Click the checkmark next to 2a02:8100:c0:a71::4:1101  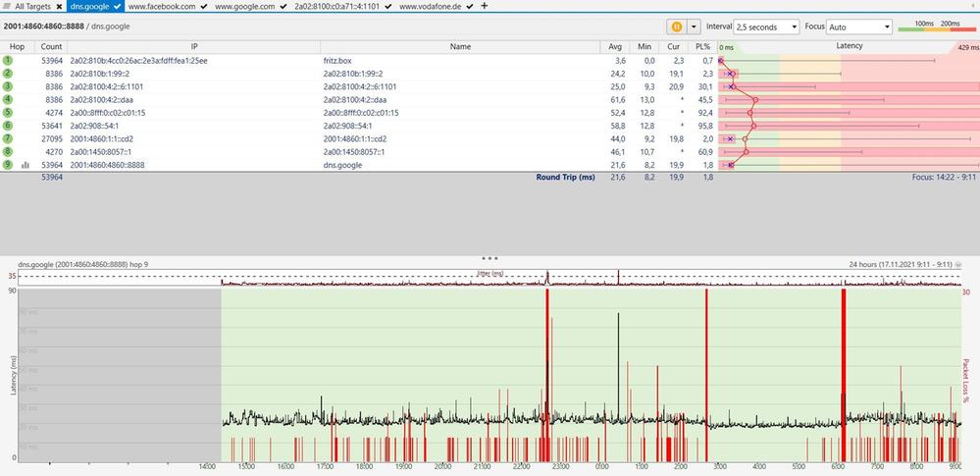[388, 6]
